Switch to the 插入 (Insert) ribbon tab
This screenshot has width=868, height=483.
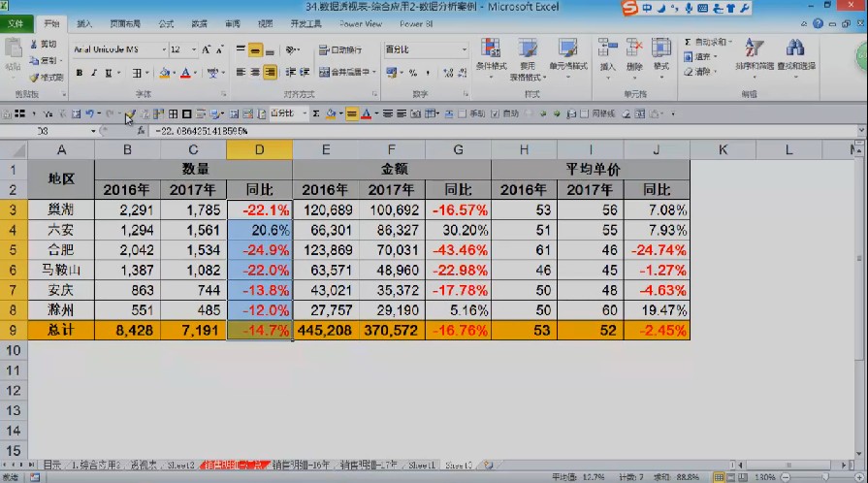pyautogui.click(x=84, y=24)
